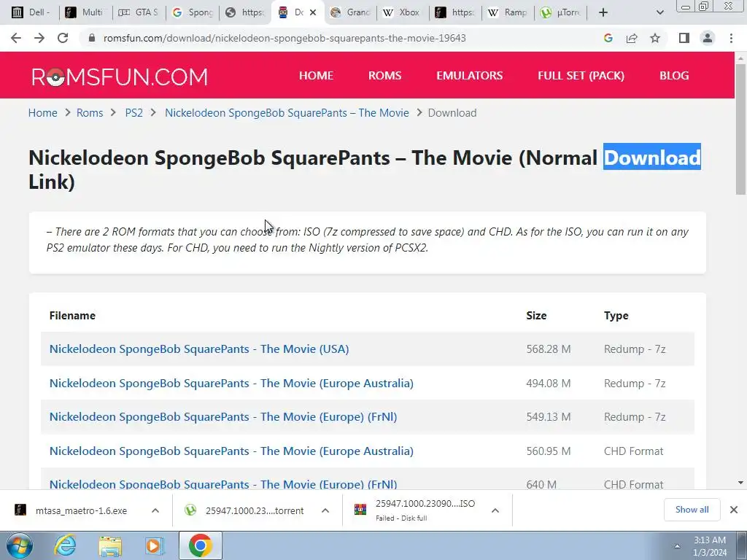
Task: Switch to the Ramp Wikipedia tab
Action: [508, 12]
